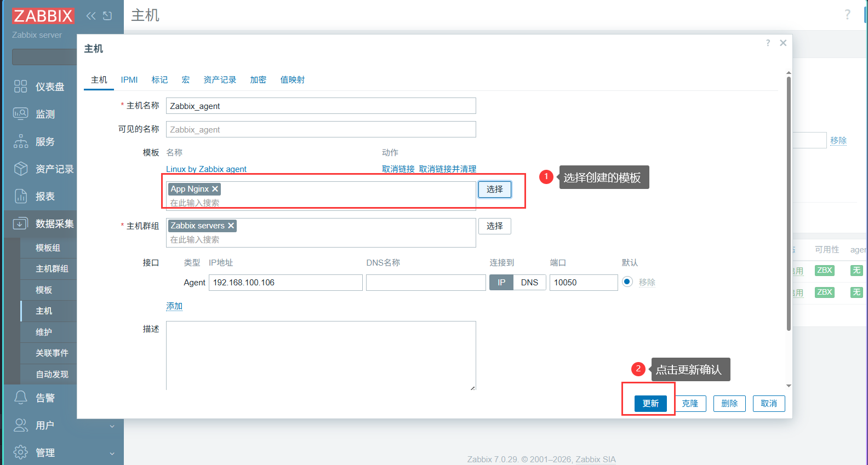Viewport: 868px width, 465px height.
Task: Open 报表 reports icon in sidebar
Action: coord(21,196)
